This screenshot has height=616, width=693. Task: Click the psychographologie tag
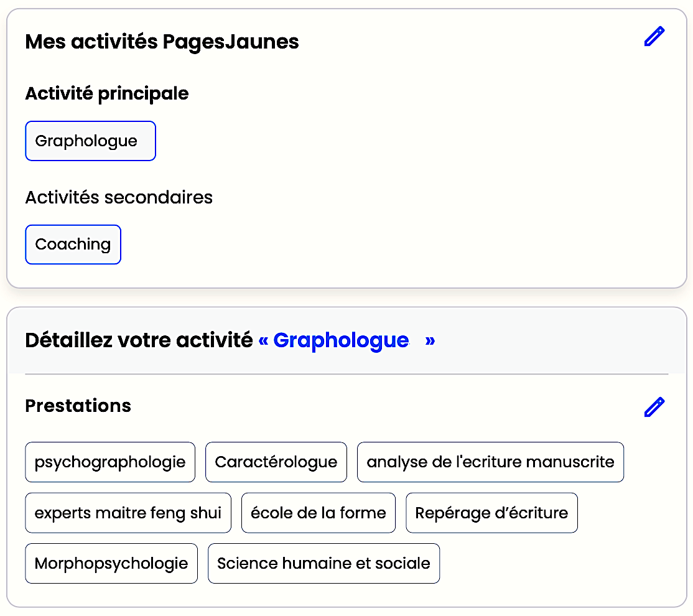pos(110,462)
